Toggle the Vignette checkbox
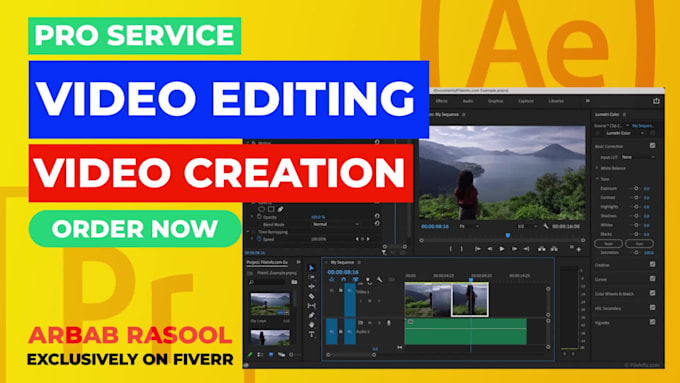Viewport: 680px width, 383px height. tap(652, 322)
